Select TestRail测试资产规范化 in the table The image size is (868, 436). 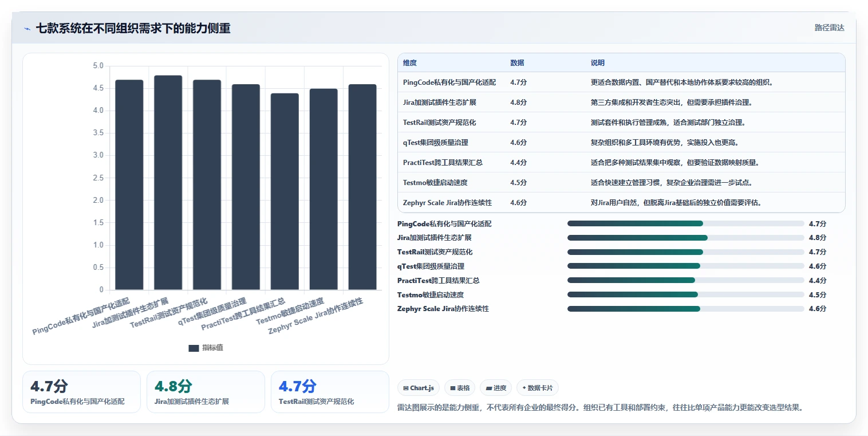pos(440,123)
